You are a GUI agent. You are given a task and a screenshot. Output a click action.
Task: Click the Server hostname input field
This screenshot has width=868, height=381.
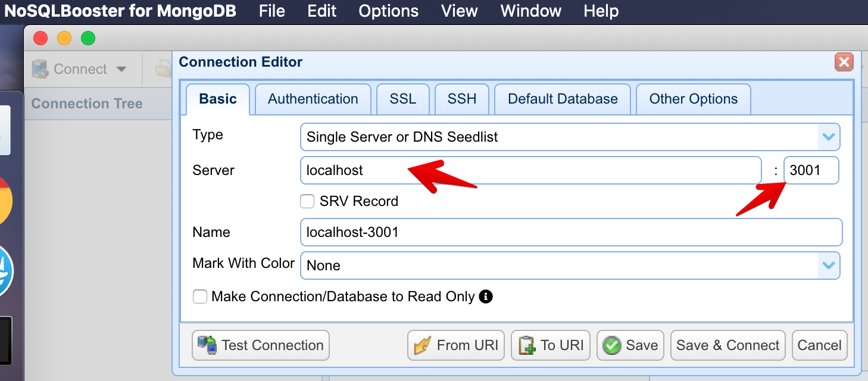[530, 170]
